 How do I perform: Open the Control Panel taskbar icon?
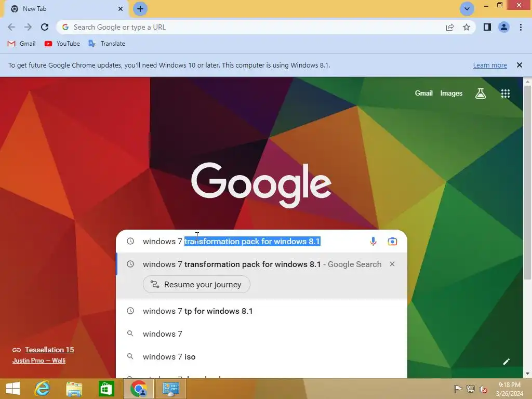(x=170, y=389)
